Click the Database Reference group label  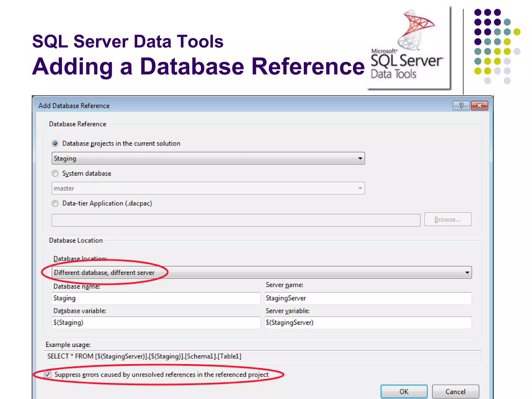click(x=78, y=124)
